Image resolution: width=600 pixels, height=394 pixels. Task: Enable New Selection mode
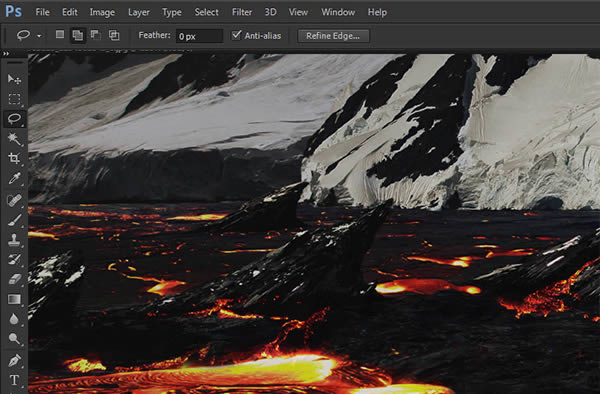click(60, 35)
